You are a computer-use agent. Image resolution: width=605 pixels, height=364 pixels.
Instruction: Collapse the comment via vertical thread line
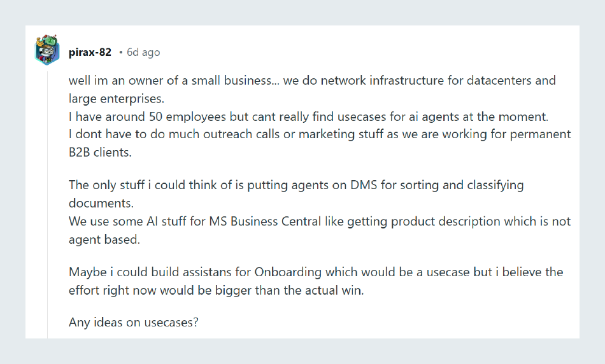point(48,204)
